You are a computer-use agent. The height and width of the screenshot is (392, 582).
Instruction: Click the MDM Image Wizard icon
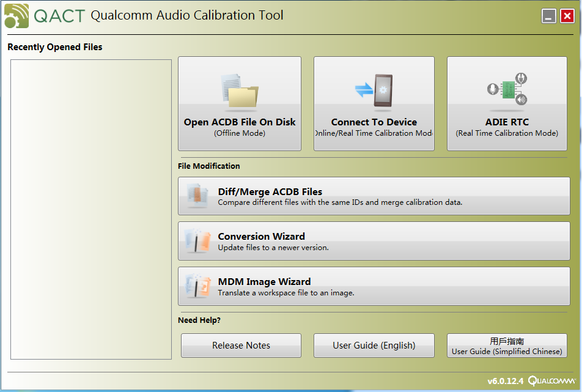click(x=197, y=286)
